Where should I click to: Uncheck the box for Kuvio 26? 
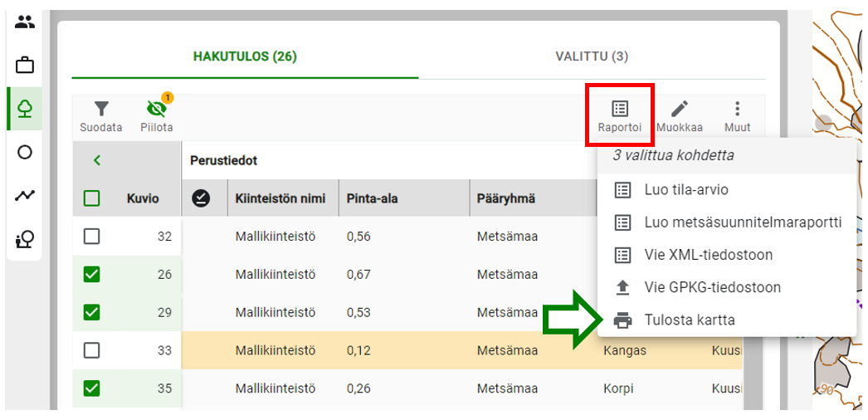click(x=91, y=275)
